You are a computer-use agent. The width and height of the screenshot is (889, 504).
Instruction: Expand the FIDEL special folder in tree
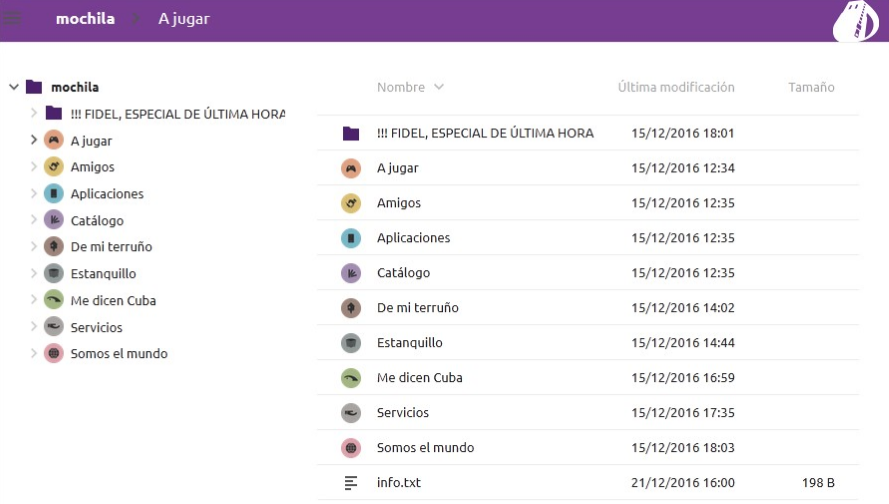tap(34, 114)
